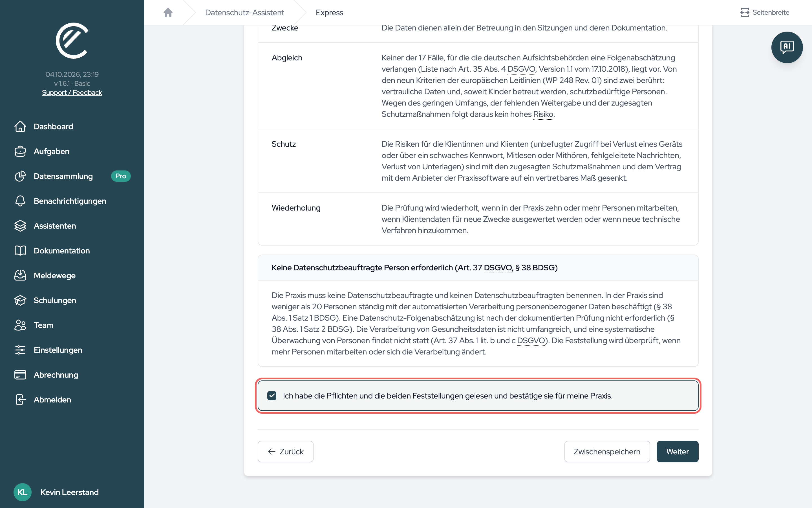
Task: Click the Zwischenspeichern button
Action: point(607,452)
